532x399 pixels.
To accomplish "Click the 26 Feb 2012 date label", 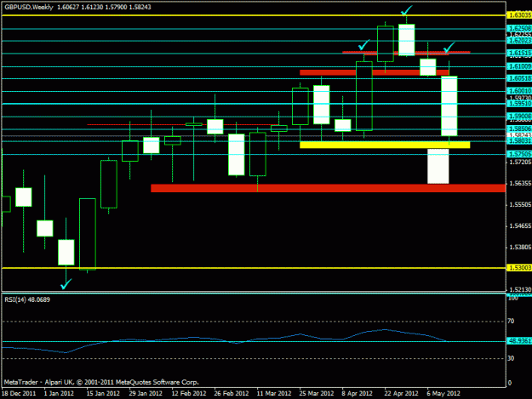I will (231, 393).
